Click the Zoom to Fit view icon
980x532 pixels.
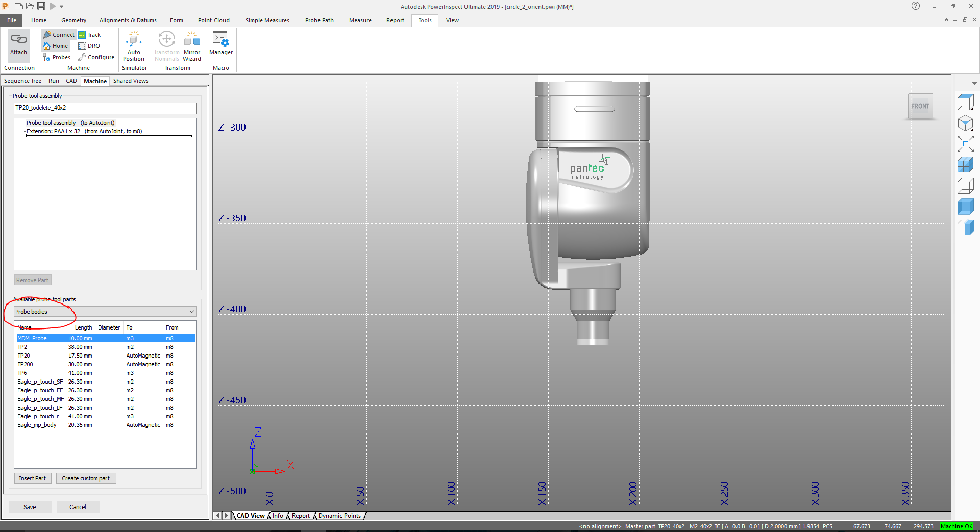coord(966,145)
